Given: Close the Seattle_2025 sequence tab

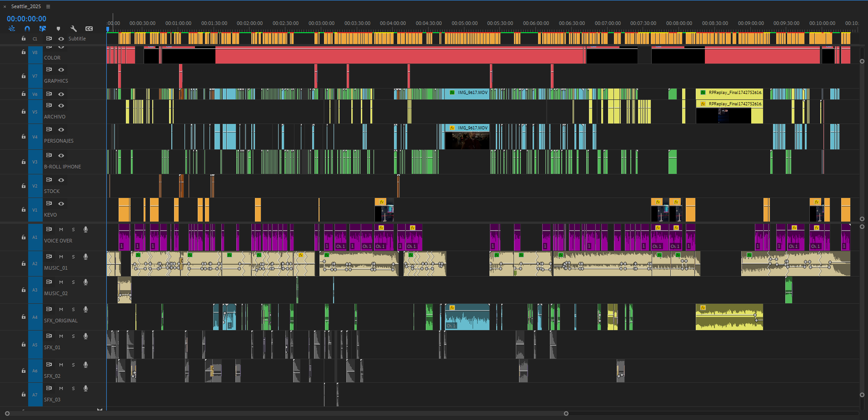Looking at the screenshot, I should tap(5, 6).
